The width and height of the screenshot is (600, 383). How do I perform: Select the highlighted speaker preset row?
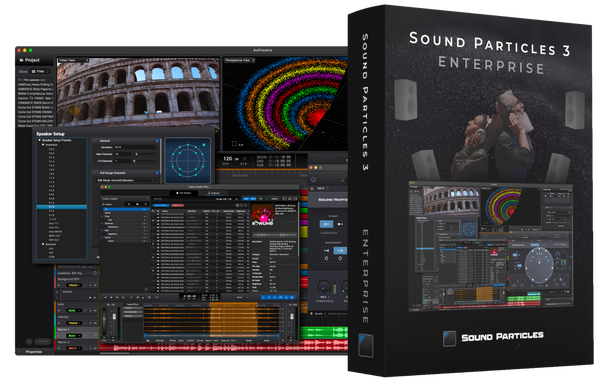62,207
